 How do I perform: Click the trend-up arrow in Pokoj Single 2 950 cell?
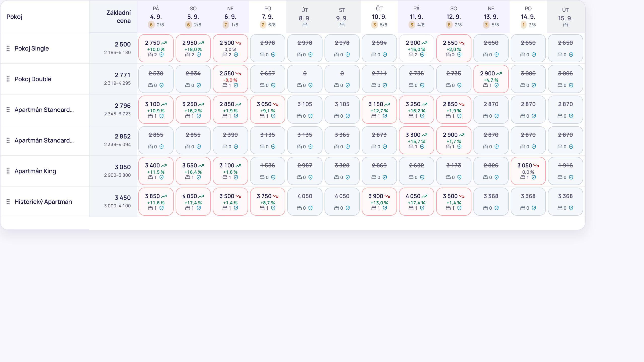click(201, 43)
